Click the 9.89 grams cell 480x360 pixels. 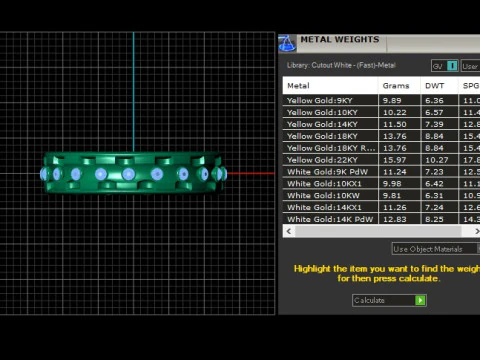coord(399,100)
